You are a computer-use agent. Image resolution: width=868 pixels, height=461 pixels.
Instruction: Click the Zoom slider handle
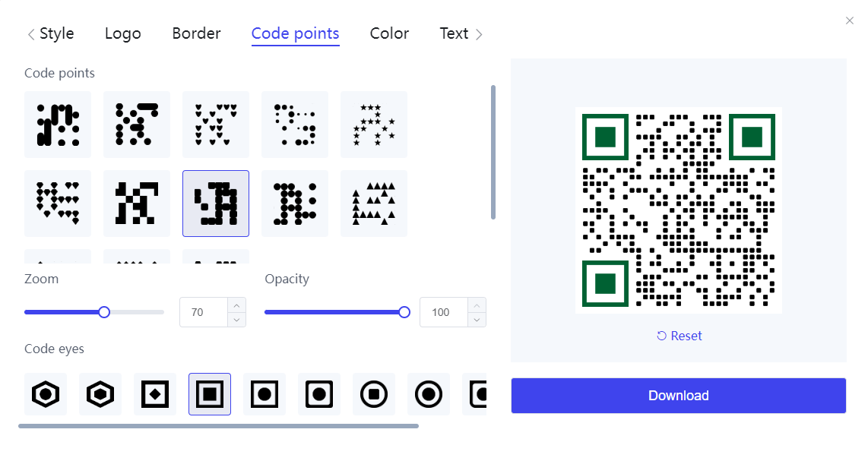104,312
